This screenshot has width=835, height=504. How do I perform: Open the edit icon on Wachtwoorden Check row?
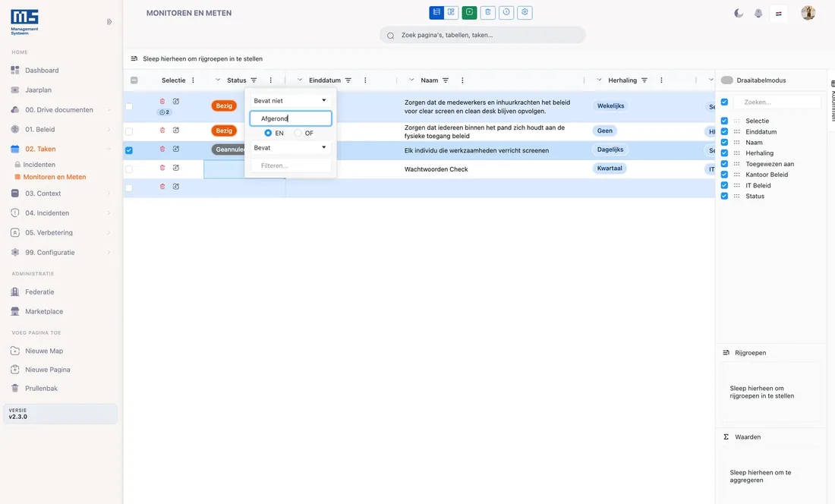point(176,168)
